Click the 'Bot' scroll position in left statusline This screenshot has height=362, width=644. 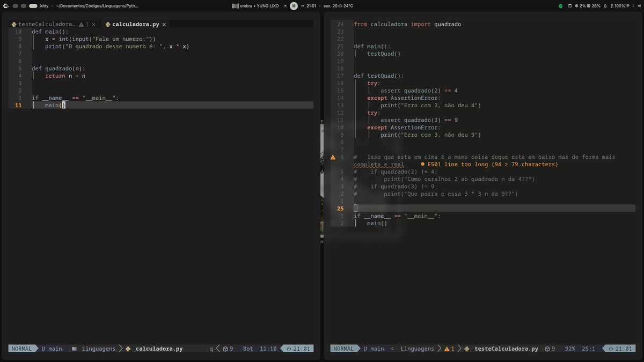tap(248, 349)
